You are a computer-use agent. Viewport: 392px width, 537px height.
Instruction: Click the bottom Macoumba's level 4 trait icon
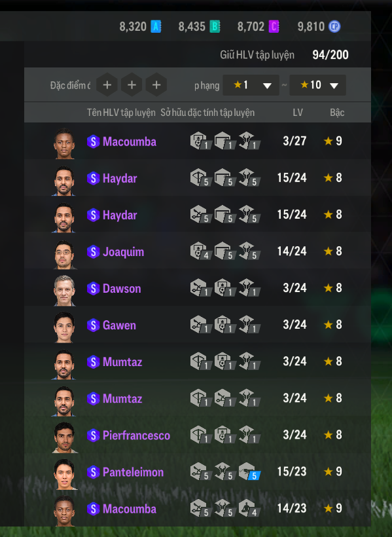click(x=249, y=508)
